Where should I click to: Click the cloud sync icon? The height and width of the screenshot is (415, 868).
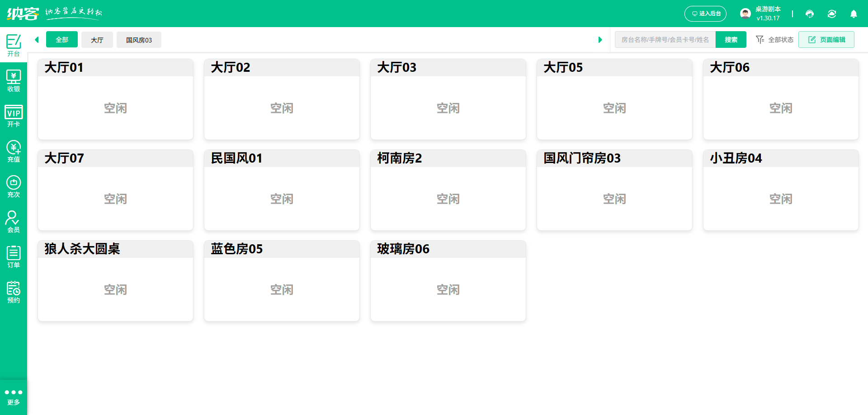832,14
